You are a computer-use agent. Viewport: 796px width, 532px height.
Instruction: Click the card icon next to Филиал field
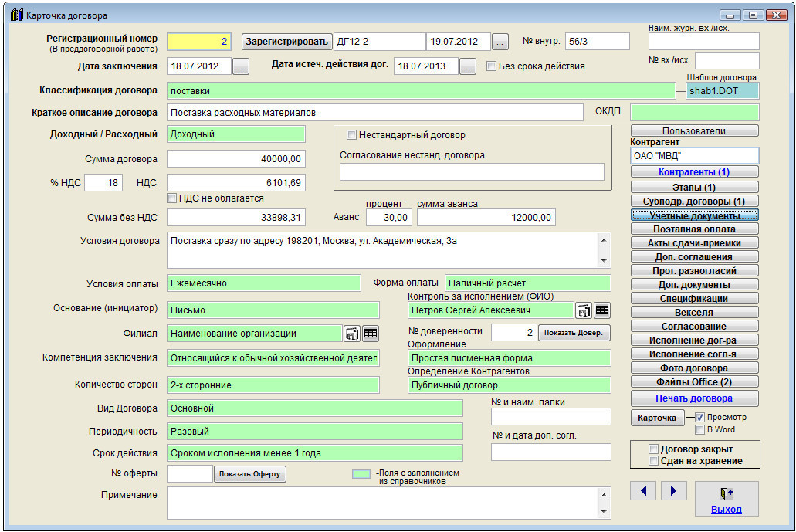(x=352, y=334)
